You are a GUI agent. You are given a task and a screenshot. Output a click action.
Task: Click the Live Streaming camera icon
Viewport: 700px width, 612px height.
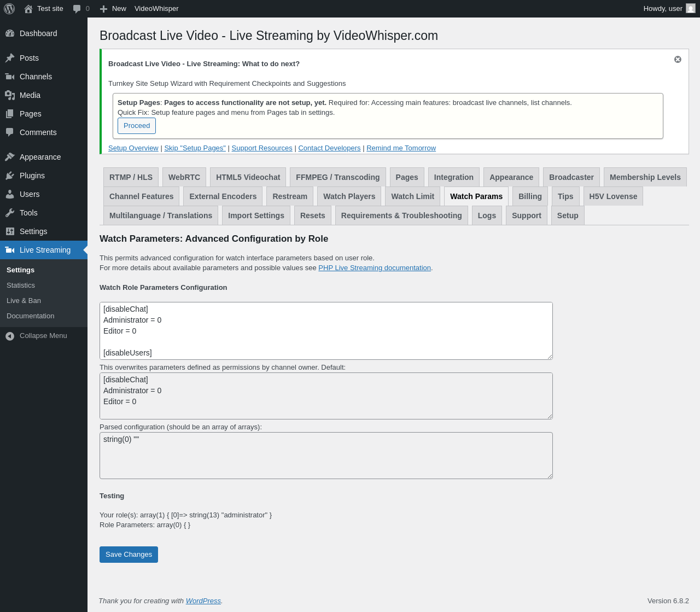[x=10, y=250]
